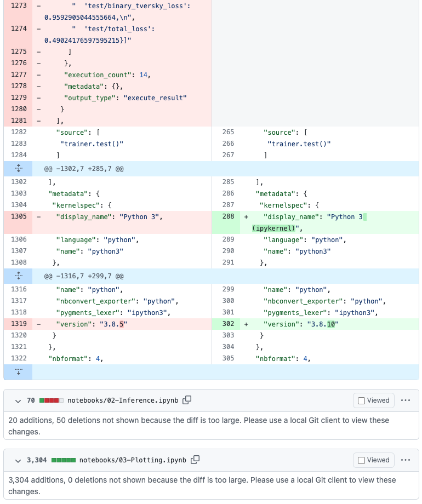Image resolution: width=422 pixels, height=504 pixels.
Task: Expand hidden lines above the @@ -1316,7 hunk
Action: [x=18, y=276]
